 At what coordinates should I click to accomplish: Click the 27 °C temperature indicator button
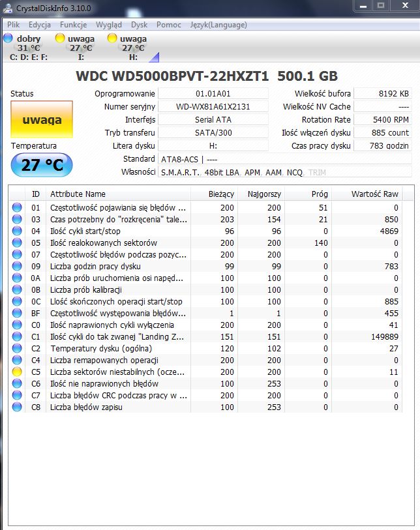[42, 165]
